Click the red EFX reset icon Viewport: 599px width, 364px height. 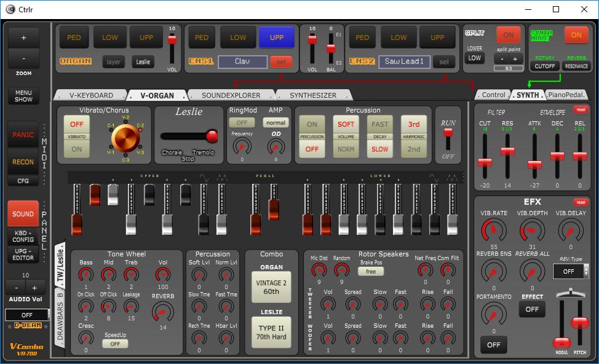click(x=581, y=202)
